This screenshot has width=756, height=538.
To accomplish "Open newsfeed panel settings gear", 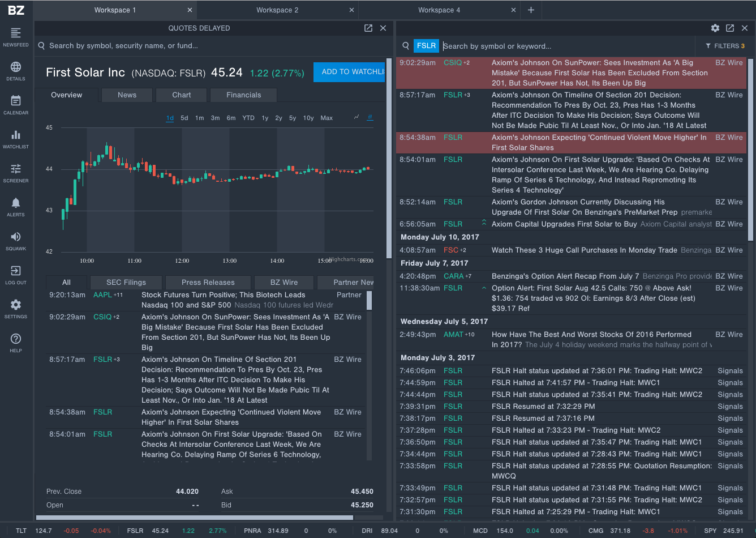I will [x=715, y=28].
